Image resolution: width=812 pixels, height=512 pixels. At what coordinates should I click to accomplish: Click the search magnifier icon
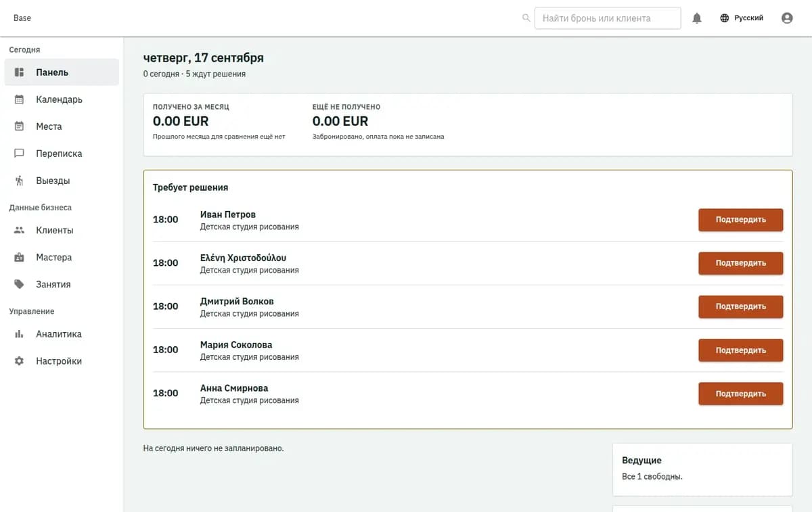point(526,18)
